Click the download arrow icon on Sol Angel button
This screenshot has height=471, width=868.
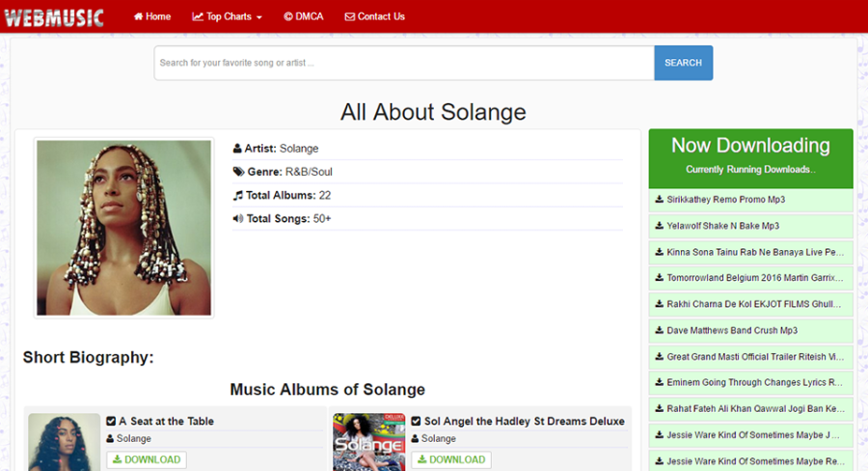(x=421, y=459)
